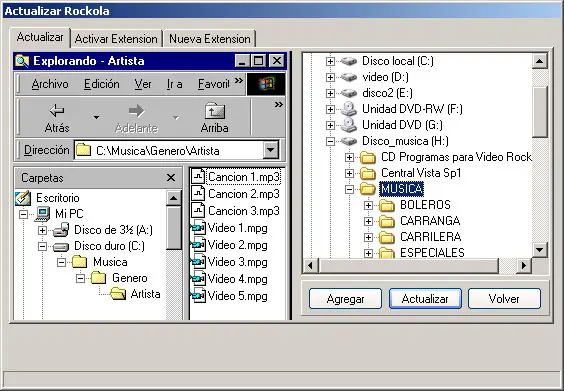Expand the Central Vista Sp1 folder
The width and height of the screenshot is (564, 391).
click(349, 173)
